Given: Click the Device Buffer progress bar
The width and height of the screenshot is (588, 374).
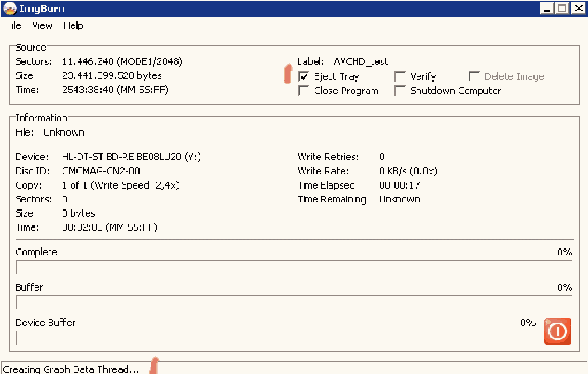Looking at the screenshot, I should 275,338.
